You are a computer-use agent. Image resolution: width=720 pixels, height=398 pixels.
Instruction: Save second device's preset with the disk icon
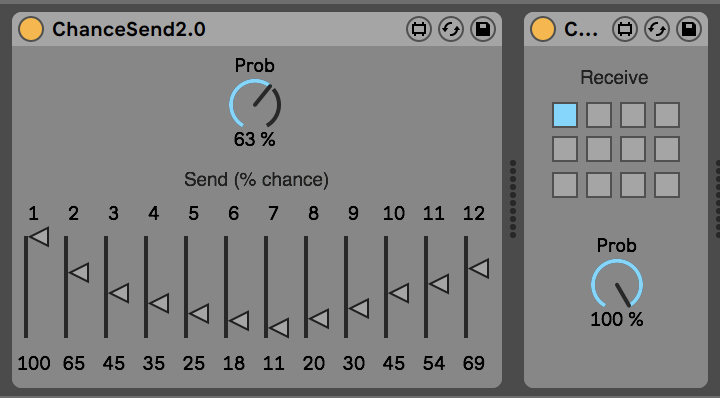click(x=689, y=29)
